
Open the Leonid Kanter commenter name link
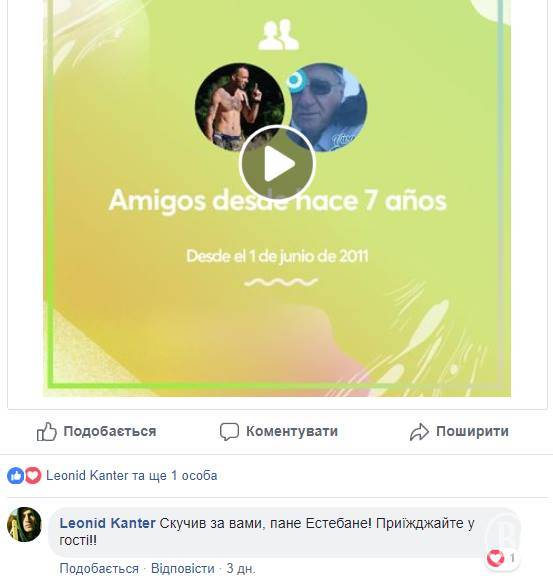[x=107, y=523]
